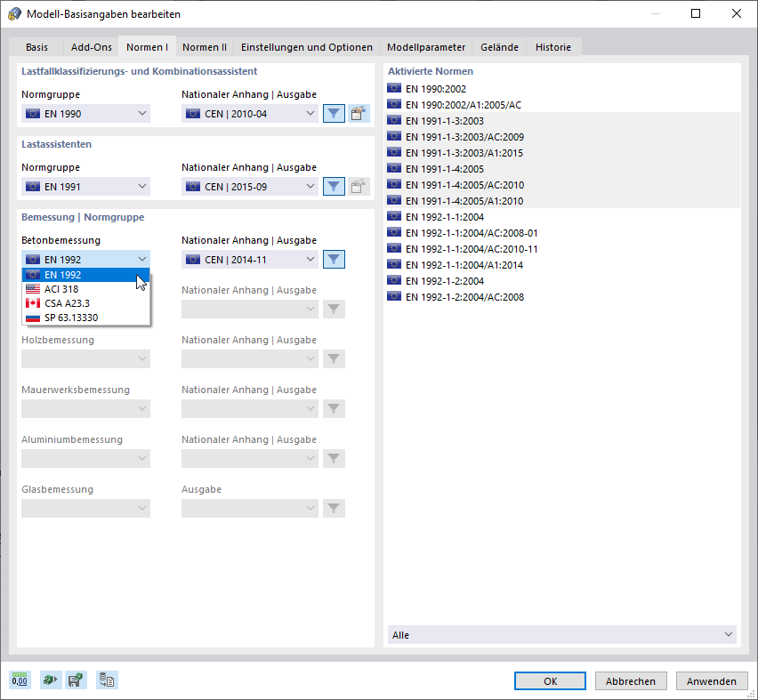
Task: Switch to the Basis tab
Action: tap(36, 47)
